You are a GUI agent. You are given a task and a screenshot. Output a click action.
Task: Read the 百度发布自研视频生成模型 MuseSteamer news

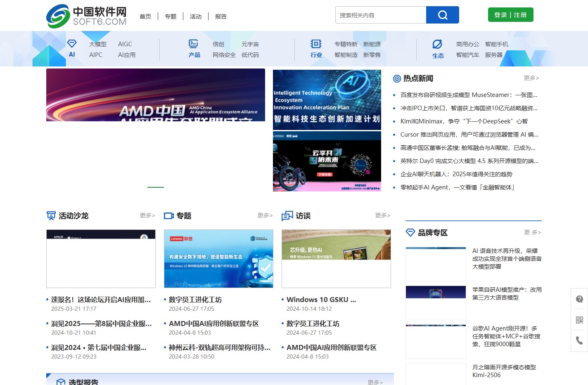click(x=469, y=95)
